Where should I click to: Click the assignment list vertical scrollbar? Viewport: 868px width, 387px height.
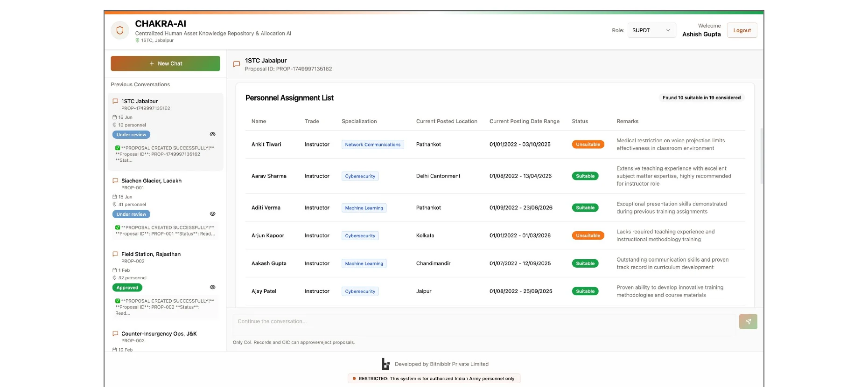pos(762,156)
